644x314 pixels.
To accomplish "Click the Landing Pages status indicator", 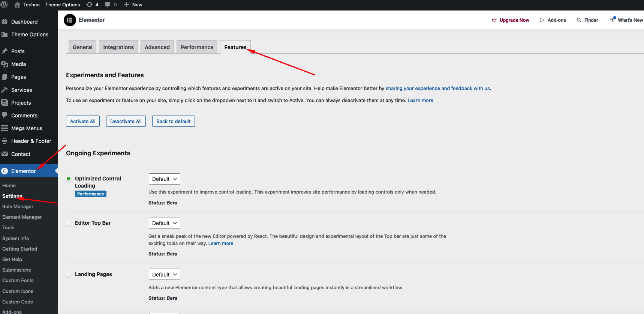I will tap(69, 274).
